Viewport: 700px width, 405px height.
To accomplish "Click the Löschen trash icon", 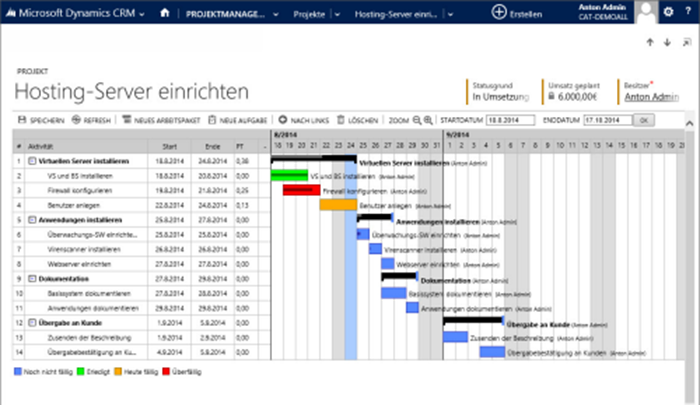I will point(341,120).
